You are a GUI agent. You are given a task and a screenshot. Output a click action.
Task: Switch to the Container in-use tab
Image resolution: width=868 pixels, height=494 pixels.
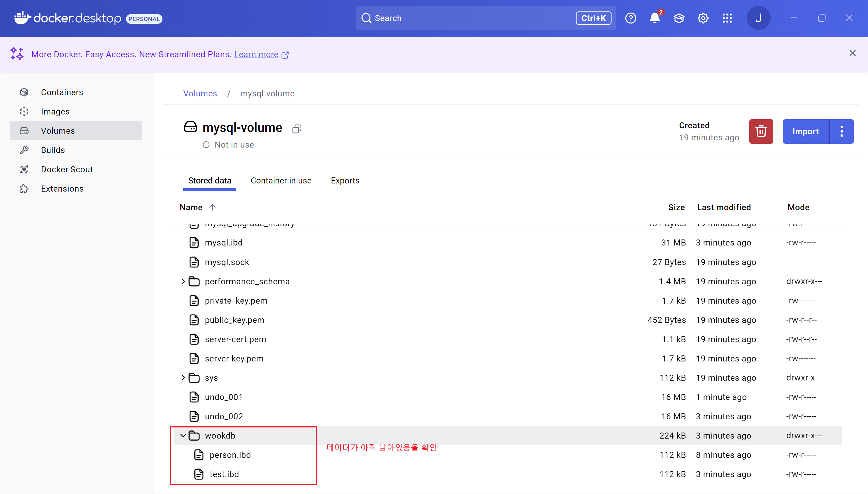point(281,180)
